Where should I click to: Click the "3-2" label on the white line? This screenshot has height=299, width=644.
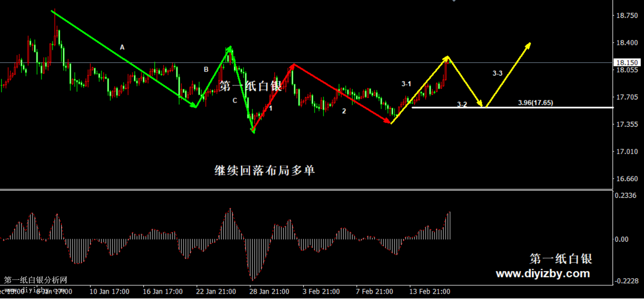(x=462, y=104)
